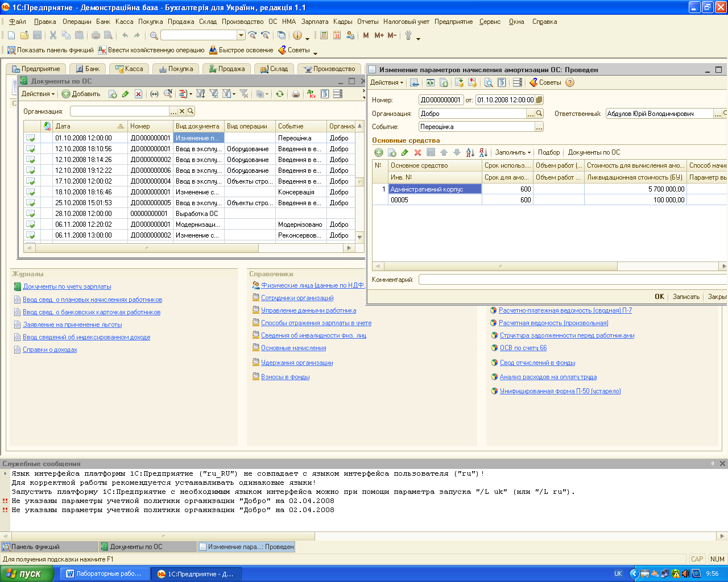Click the OK button in amortization form
This screenshot has height=582, width=728.
coord(659,297)
